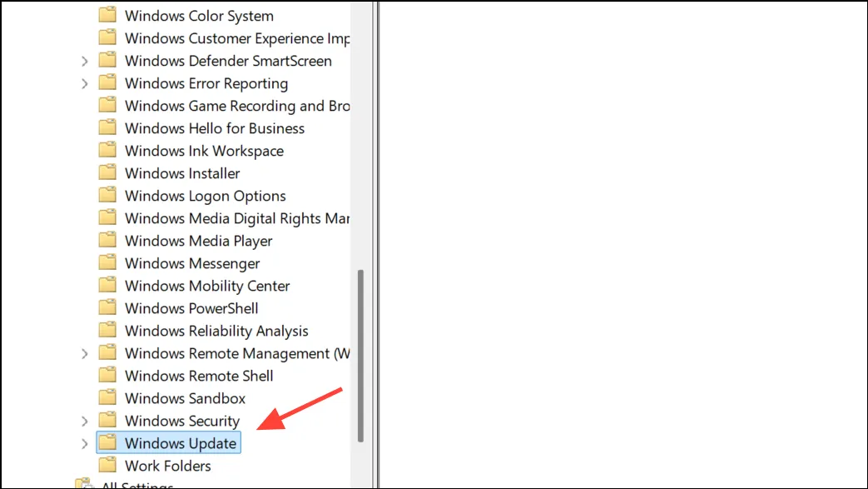Viewport: 868px width, 489px height.
Task: Select Windows Hello for Business
Action: coord(215,128)
